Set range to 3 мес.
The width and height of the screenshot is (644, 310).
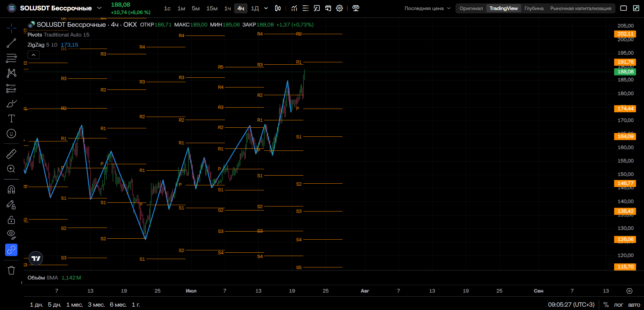[x=96, y=305]
